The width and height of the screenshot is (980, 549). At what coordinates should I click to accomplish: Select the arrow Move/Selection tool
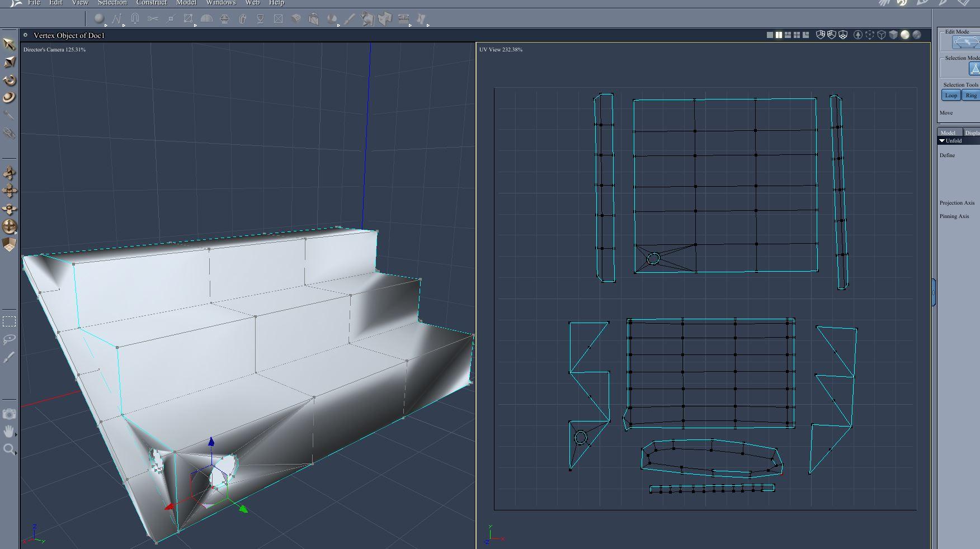9,44
